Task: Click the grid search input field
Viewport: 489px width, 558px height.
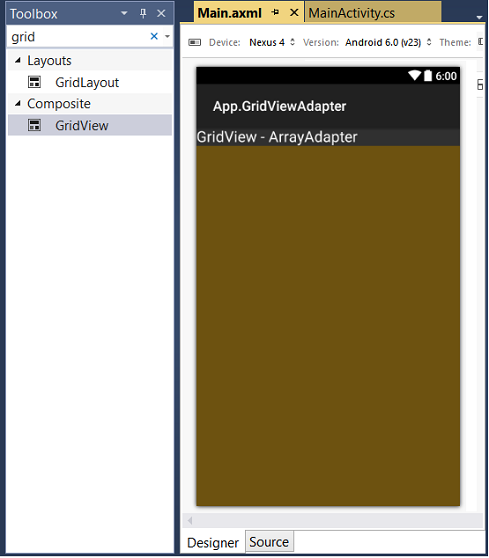Action: (78, 37)
